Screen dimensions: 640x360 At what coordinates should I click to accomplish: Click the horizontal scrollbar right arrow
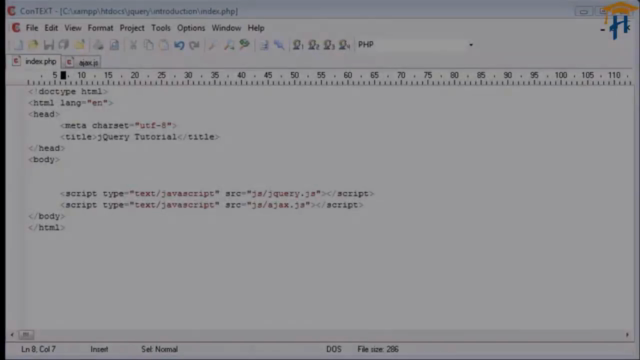pos(627,335)
